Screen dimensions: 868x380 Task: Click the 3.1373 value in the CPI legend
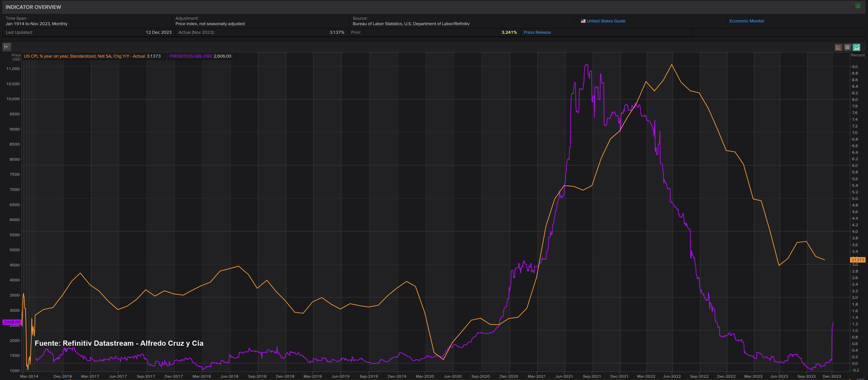[x=154, y=56]
